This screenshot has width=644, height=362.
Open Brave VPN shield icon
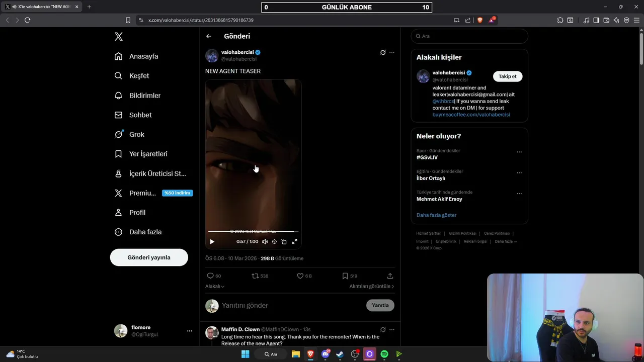pos(626,20)
